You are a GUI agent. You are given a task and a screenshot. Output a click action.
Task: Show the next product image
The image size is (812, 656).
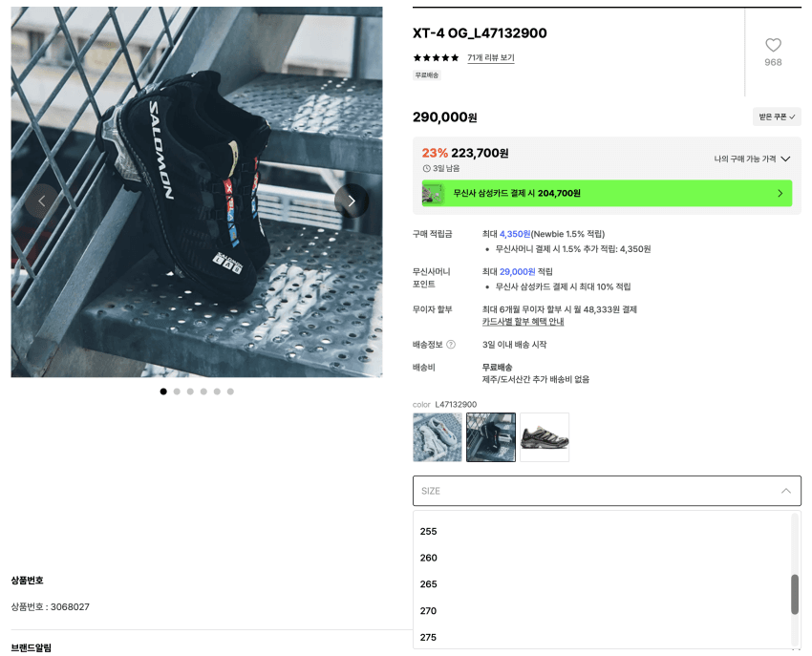[x=352, y=201]
